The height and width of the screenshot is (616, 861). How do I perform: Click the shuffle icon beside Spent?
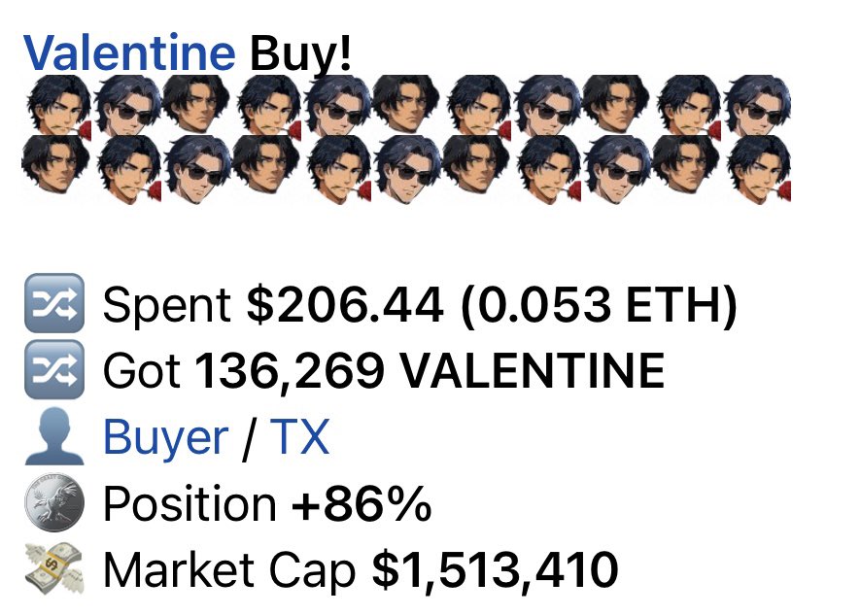pyautogui.click(x=54, y=303)
